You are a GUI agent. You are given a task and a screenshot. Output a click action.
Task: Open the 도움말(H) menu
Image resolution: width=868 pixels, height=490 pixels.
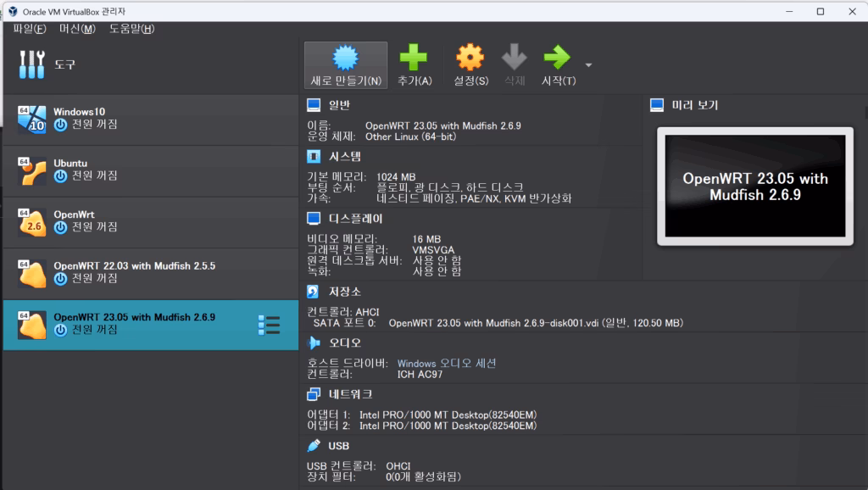tap(131, 29)
